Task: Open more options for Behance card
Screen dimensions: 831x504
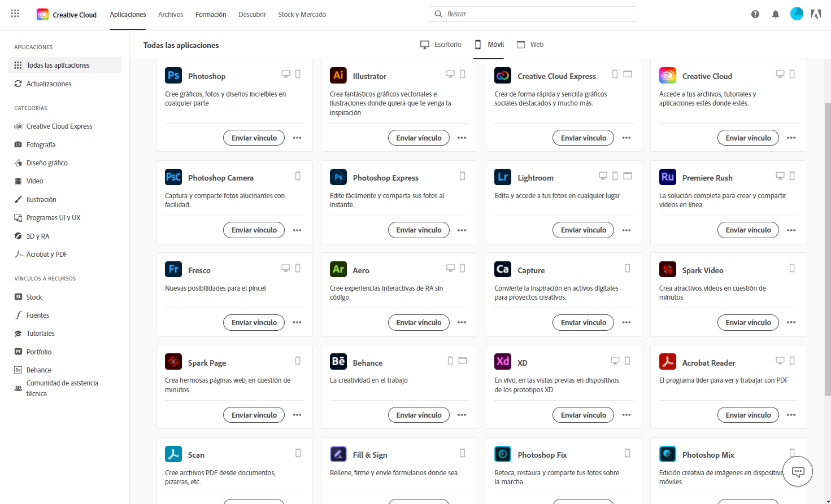Action: [462, 415]
